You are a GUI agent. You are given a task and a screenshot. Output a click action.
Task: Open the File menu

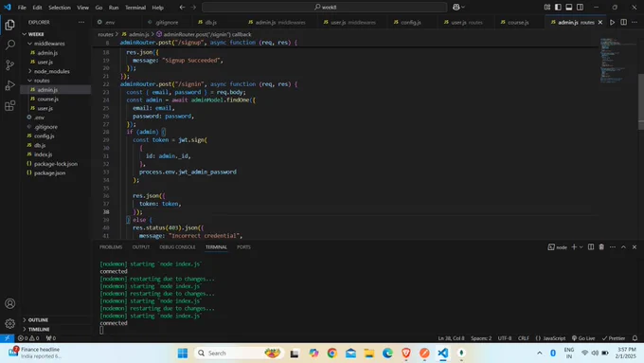(x=22, y=8)
